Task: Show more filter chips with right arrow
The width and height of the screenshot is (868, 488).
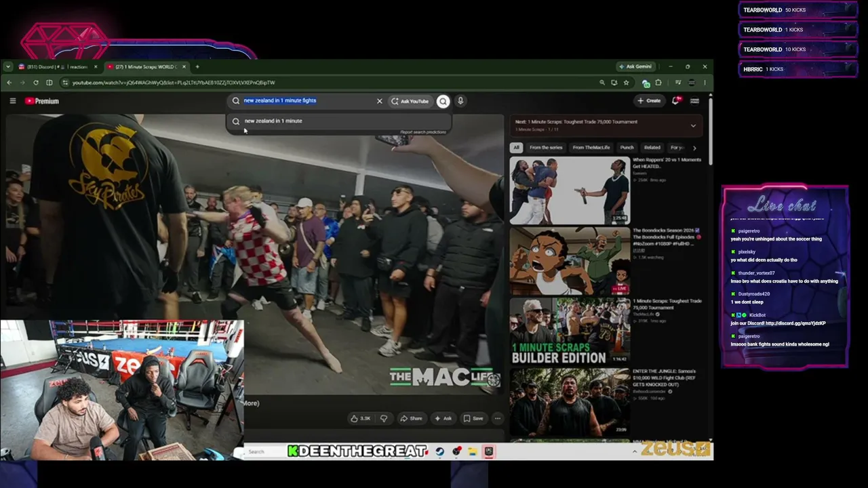Action: [x=694, y=148]
